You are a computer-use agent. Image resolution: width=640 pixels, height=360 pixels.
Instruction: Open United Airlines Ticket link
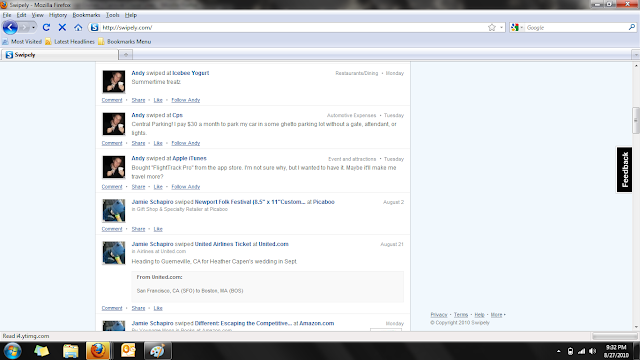click(x=223, y=244)
